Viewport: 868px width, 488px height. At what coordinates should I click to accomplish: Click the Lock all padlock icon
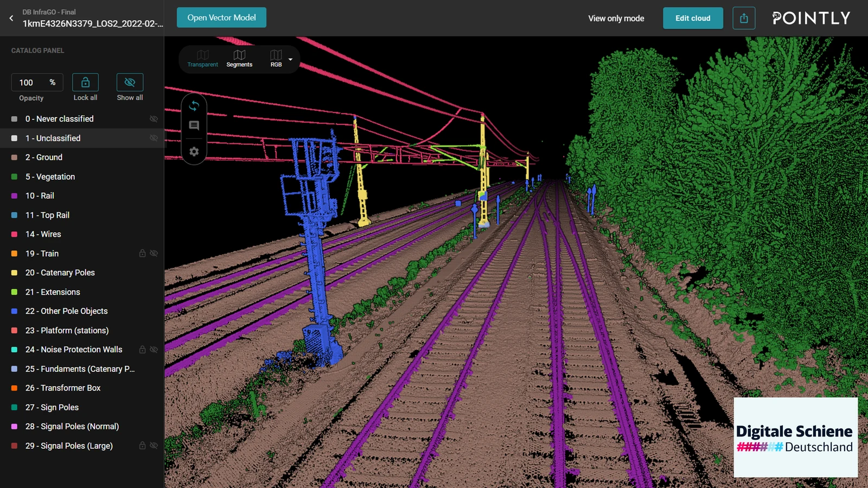85,82
